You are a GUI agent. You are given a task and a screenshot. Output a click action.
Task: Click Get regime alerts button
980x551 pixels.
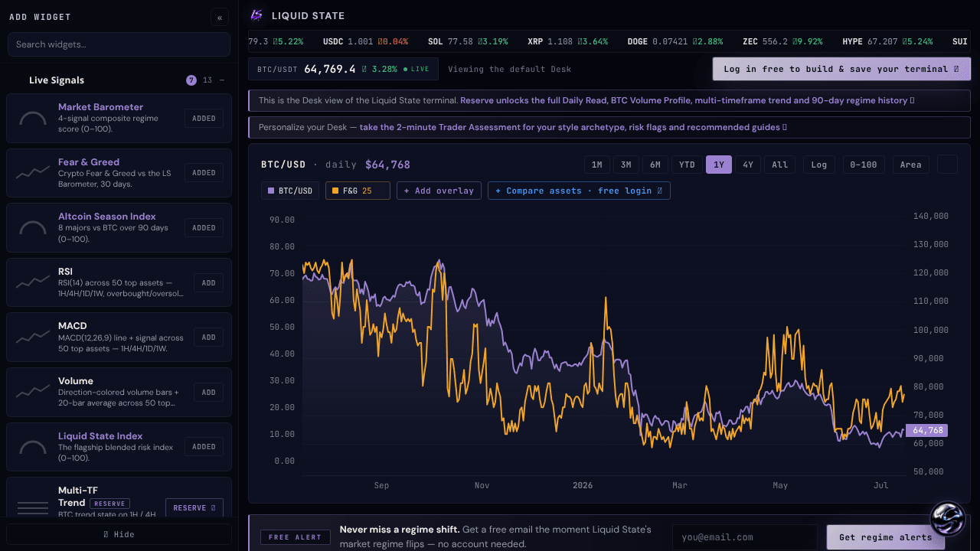(886, 537)
